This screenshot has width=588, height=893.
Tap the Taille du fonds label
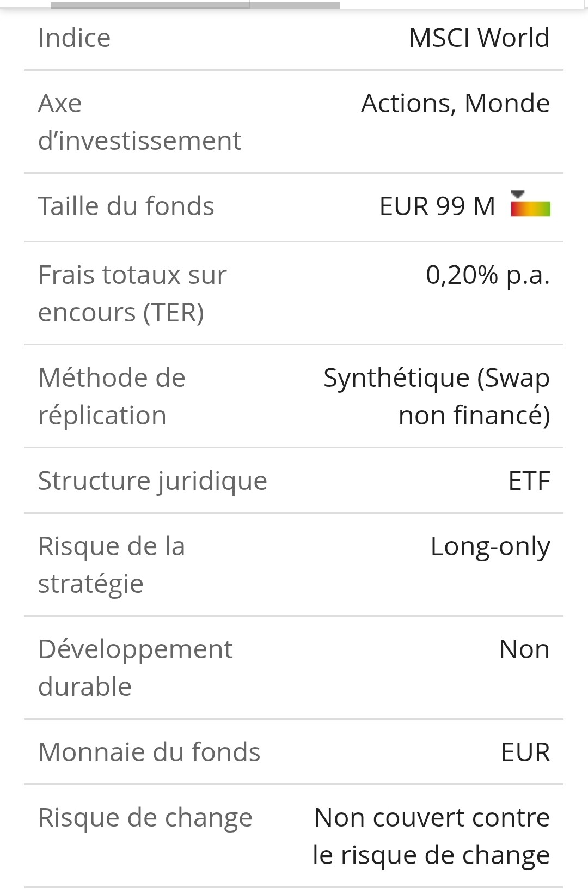(x=126, y=206)
